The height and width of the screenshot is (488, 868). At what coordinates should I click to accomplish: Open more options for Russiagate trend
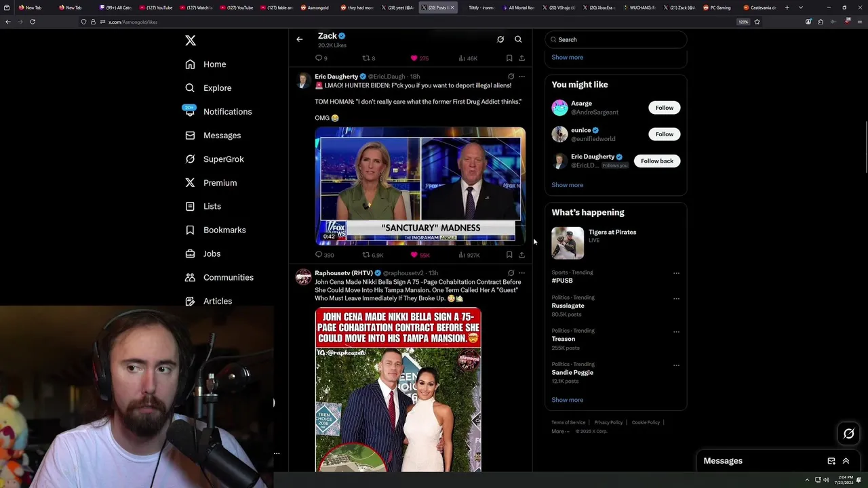pyautogui.click(x=676, y=298)
